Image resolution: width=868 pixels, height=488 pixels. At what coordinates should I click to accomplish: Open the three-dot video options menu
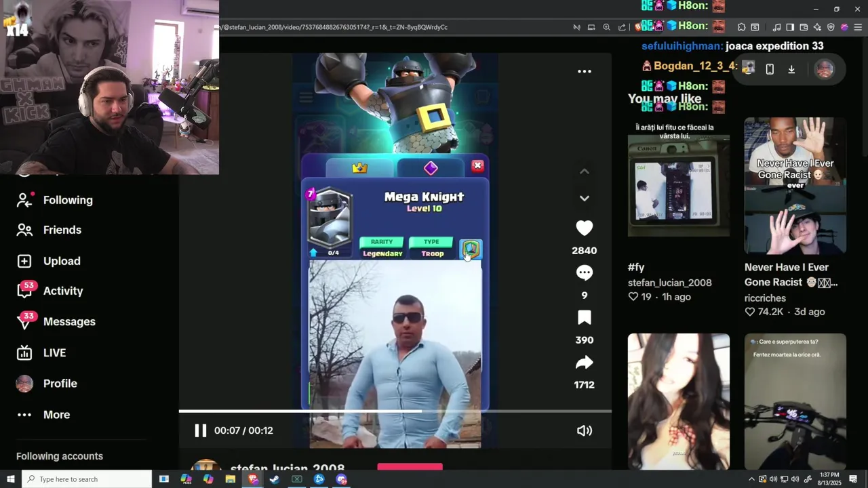584,71
